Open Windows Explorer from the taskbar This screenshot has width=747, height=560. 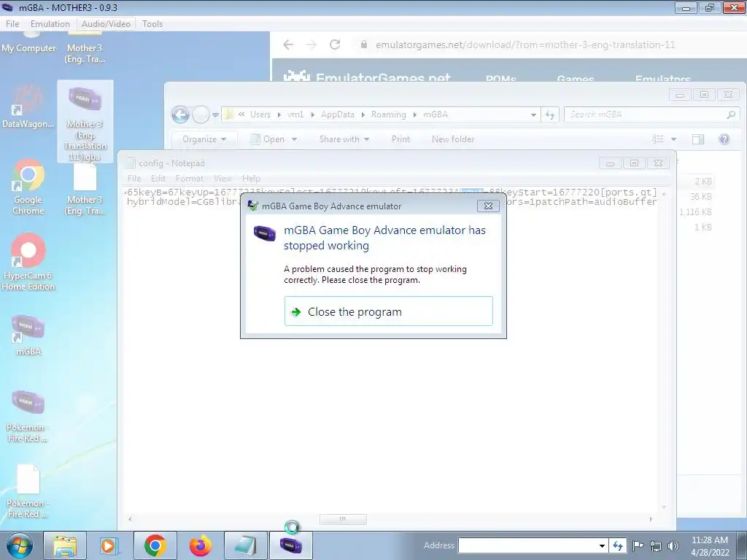coord(65,545)
